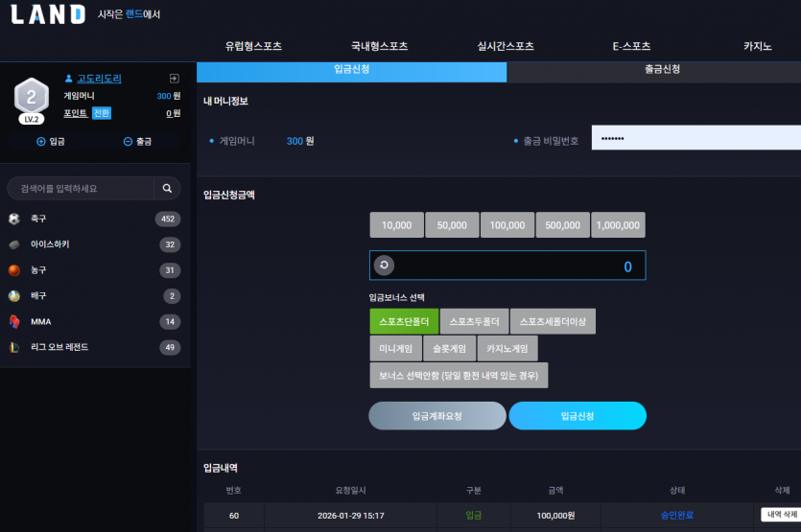Screen dimensions: 801x532
Task: Click the reset amount circular arrow icon
Action: pos(384,265)
